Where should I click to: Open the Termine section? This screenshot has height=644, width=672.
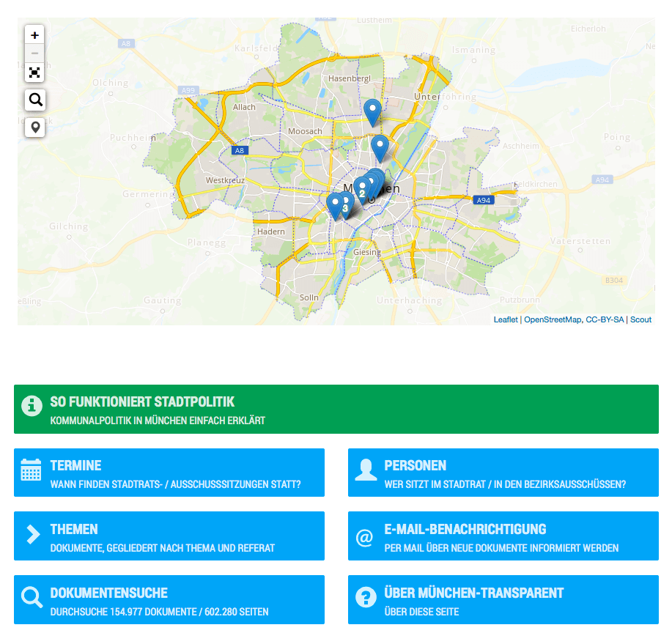pyautogui.click(x=169, y=473)
